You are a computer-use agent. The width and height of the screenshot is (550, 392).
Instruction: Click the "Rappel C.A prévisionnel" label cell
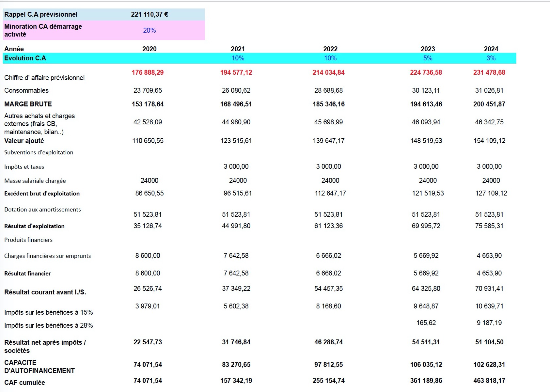click(x=41, y=14)
